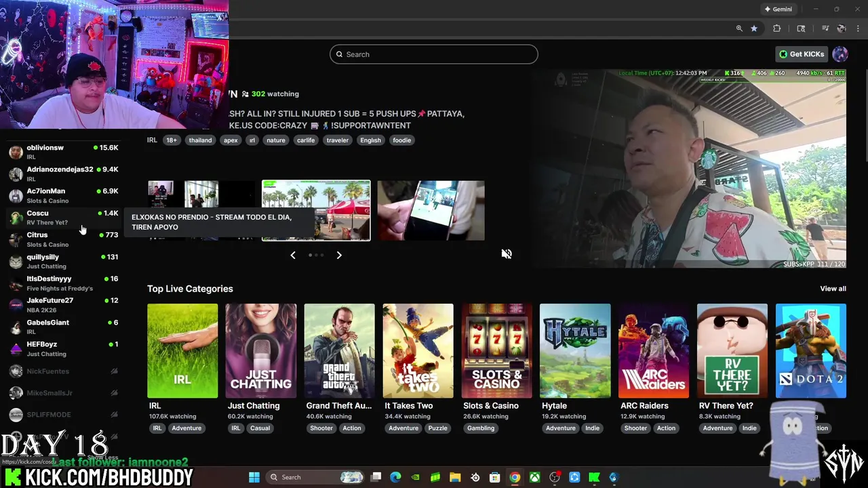Click the Google Lens search icon
This screenshot has width=868, height=488.
pos(801,28)
